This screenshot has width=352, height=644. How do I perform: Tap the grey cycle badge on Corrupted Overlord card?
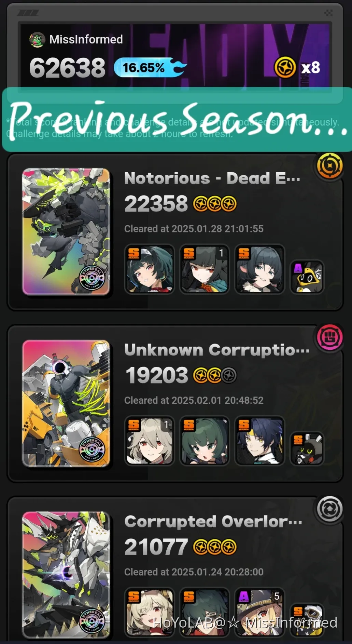click(329, 509)
